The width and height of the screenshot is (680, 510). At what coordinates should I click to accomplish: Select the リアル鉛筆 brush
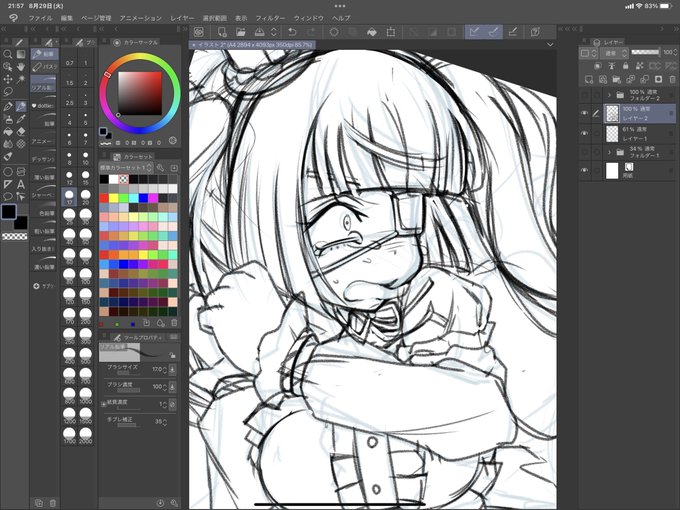(44, 84)
